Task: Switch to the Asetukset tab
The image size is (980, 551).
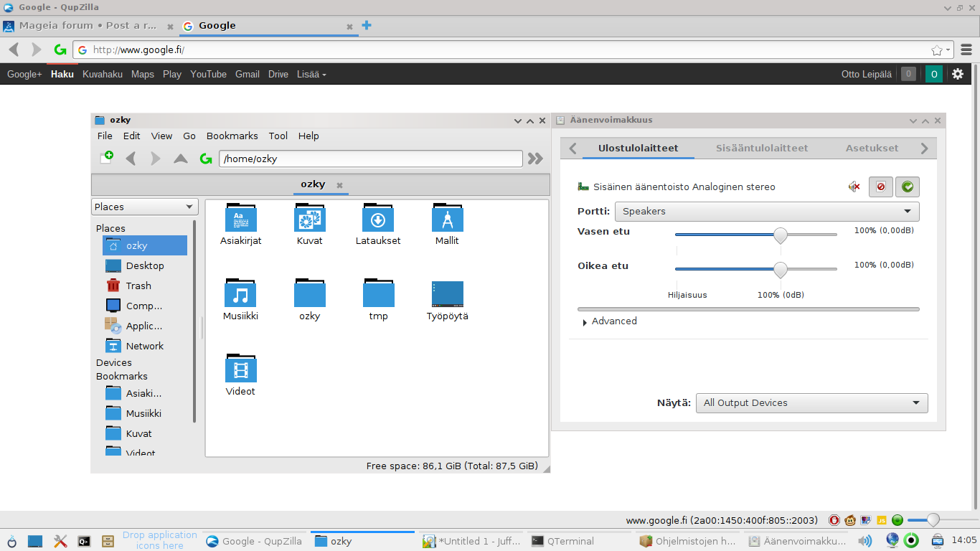Action: click(x=872, y=148)
